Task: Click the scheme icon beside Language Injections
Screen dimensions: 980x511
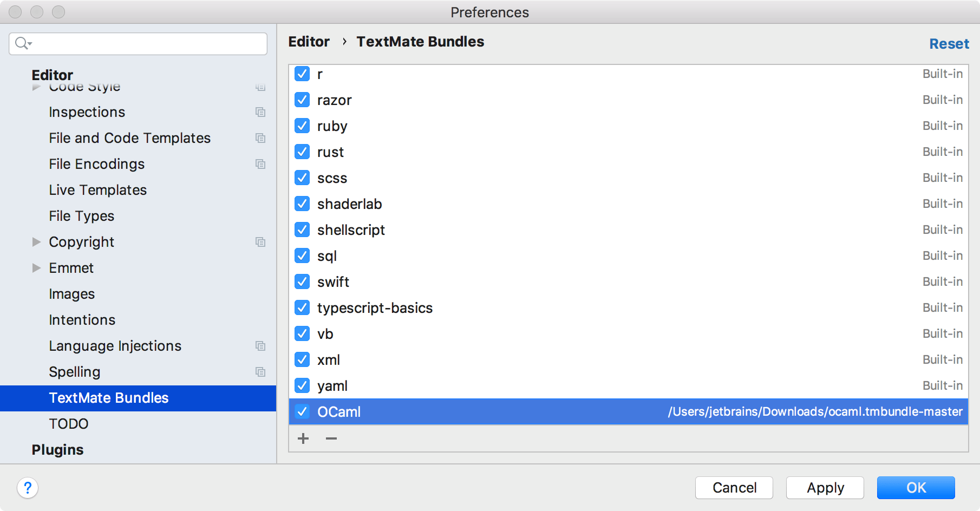Action: (x=261, y=346)
